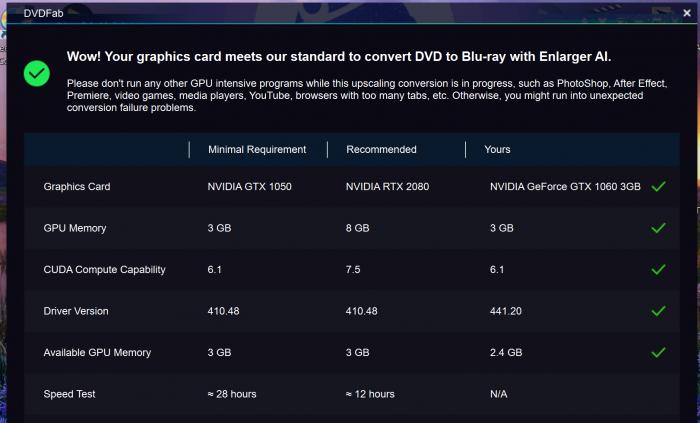Click the checkmark in Available GPU Memory row

click(658, 352)
